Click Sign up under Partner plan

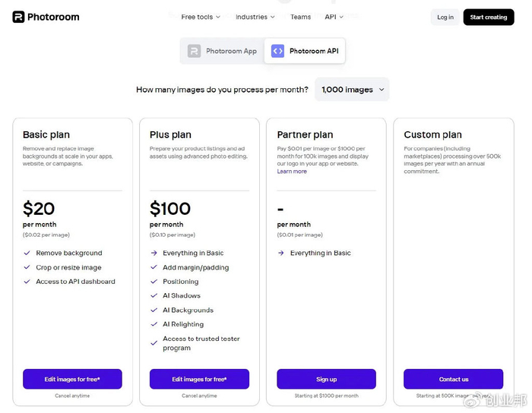326,379
